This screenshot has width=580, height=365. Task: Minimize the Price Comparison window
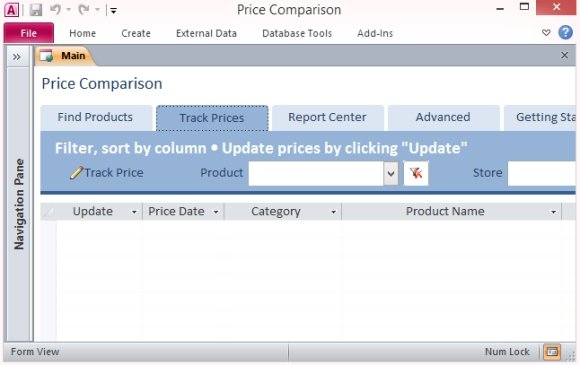point(500,8)
